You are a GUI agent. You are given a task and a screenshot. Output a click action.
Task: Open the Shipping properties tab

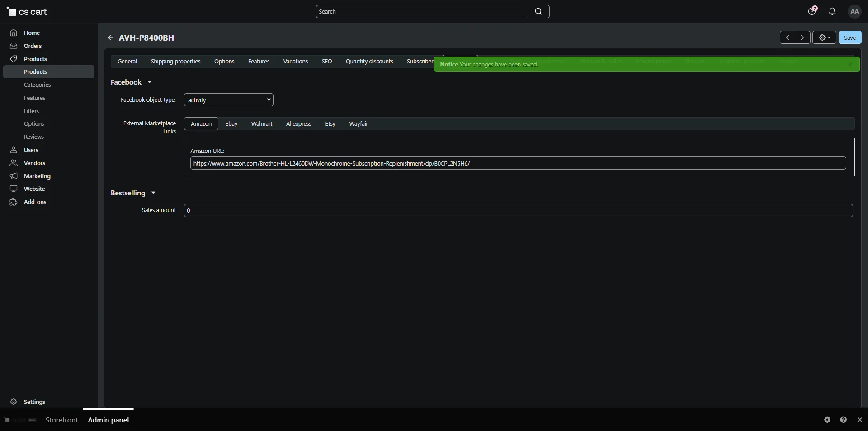coord(175,62)
